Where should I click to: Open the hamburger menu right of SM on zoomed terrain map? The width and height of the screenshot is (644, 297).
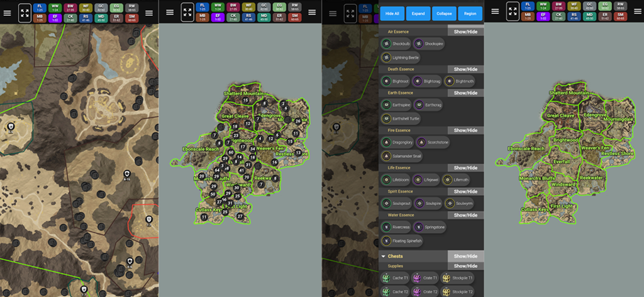pos(149,13)
